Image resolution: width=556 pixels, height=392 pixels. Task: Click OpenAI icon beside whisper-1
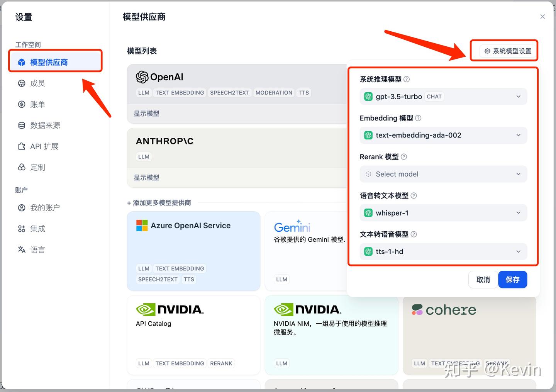click(x=368, y=213)
